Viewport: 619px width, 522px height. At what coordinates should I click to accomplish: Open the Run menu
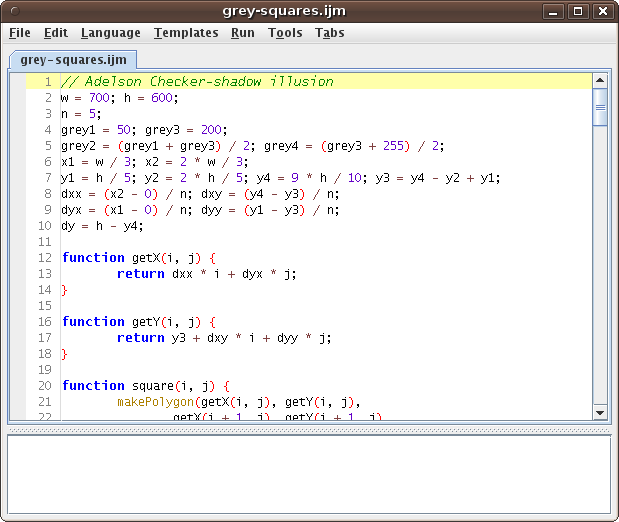tap(243, 33)
